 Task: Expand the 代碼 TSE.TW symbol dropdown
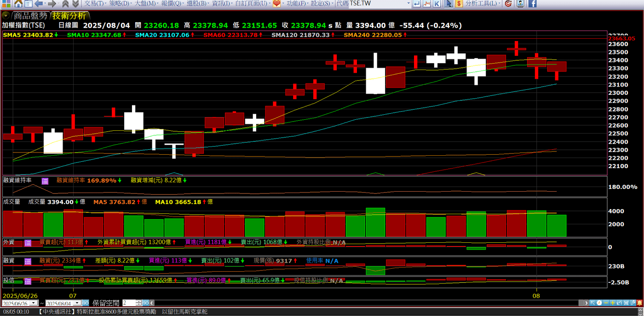pyautogui.click(x=408, y=4)
